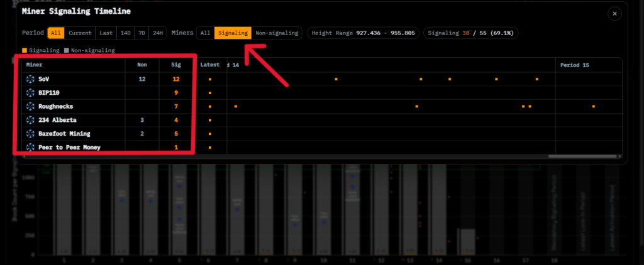Select the All period filter
The width and height of the screenshot is (644, 265).
[56, 33]
